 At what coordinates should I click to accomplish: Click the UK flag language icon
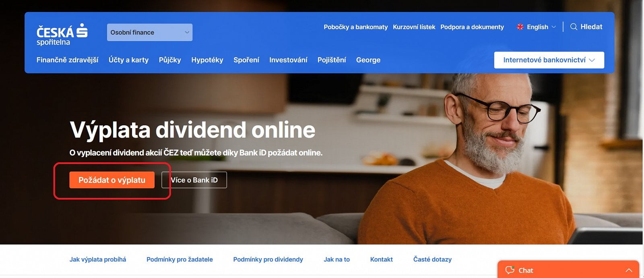[x=520, y=27]
